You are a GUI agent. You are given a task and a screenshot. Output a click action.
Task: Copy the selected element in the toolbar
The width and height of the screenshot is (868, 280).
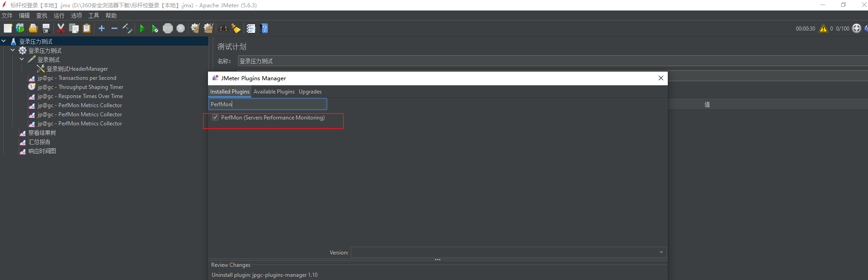point(74,28)
